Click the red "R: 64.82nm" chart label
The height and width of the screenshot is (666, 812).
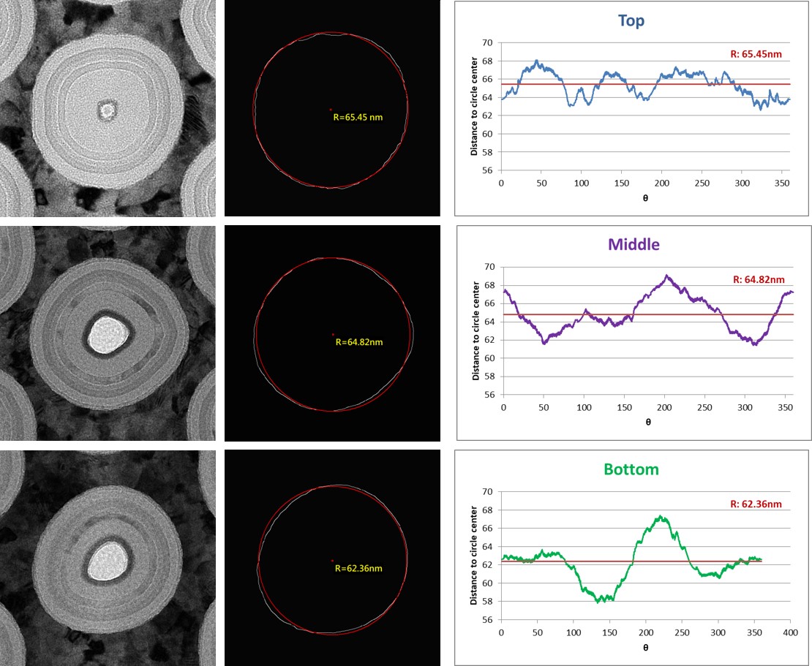(x=759, y=280)
